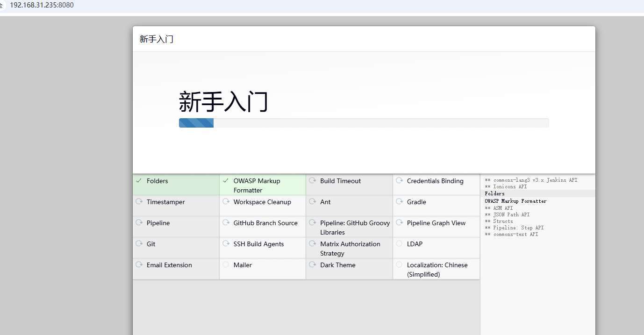Click the Timestamper plugin name
Screen dimensions: 644x335
[x=166, y=202]
